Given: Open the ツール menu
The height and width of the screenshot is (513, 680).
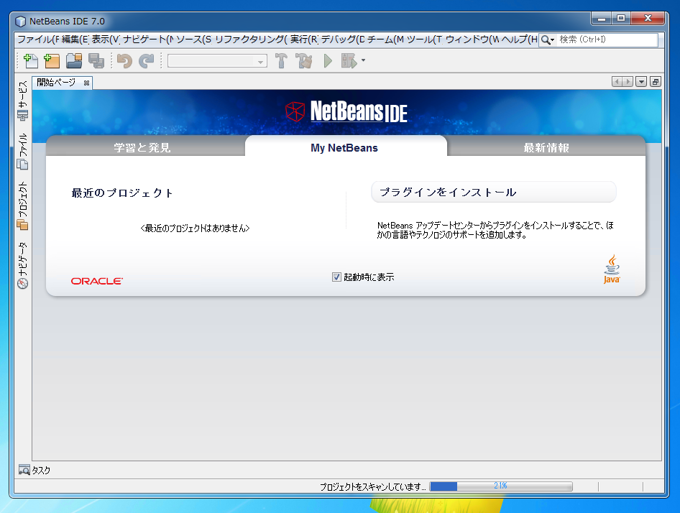Looking at the screenshot, I should point(424,39).
